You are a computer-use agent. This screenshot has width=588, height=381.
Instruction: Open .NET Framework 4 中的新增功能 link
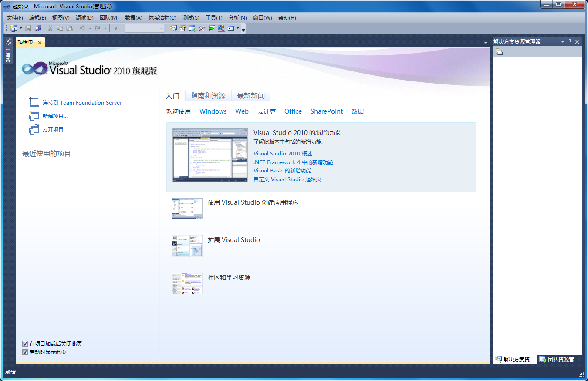[294, 162]
